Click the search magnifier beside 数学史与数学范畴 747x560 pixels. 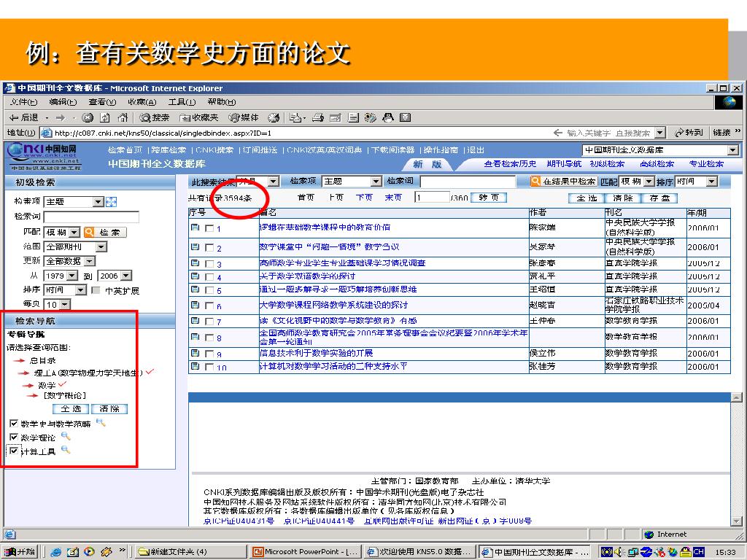[101, 422]
